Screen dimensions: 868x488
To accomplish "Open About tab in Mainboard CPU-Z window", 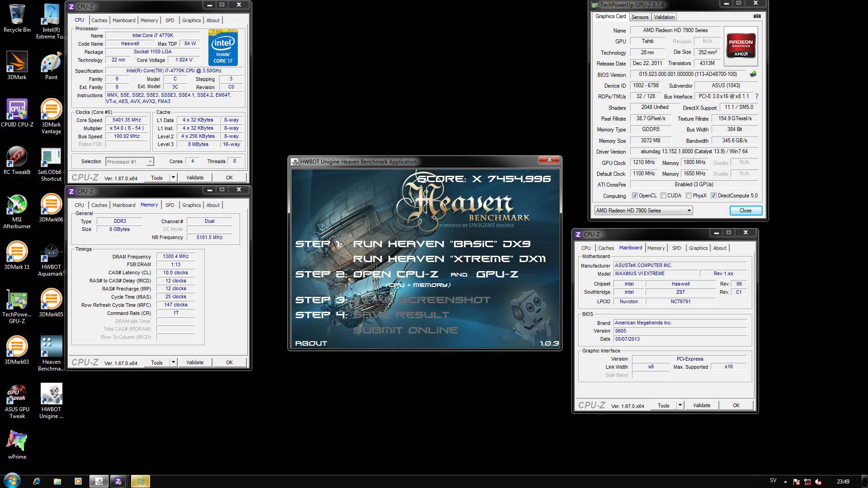I will tap(720, 248).
